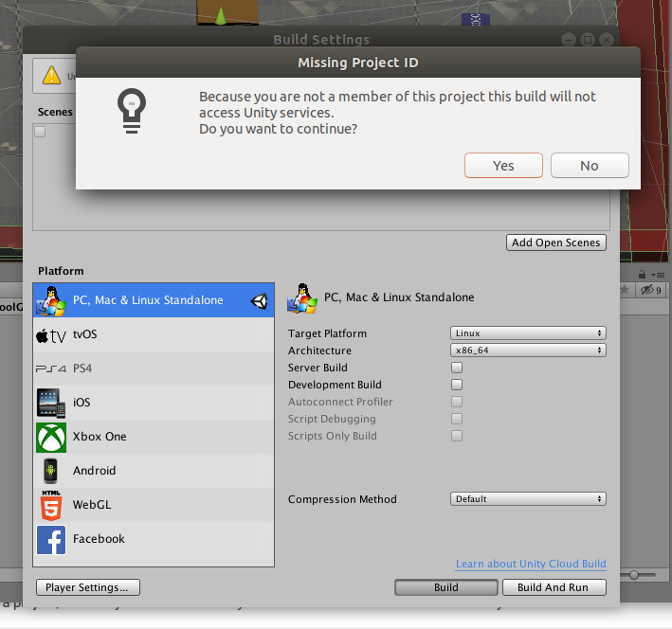Enable the Server Build checkbox

click(x=457, y=368)
